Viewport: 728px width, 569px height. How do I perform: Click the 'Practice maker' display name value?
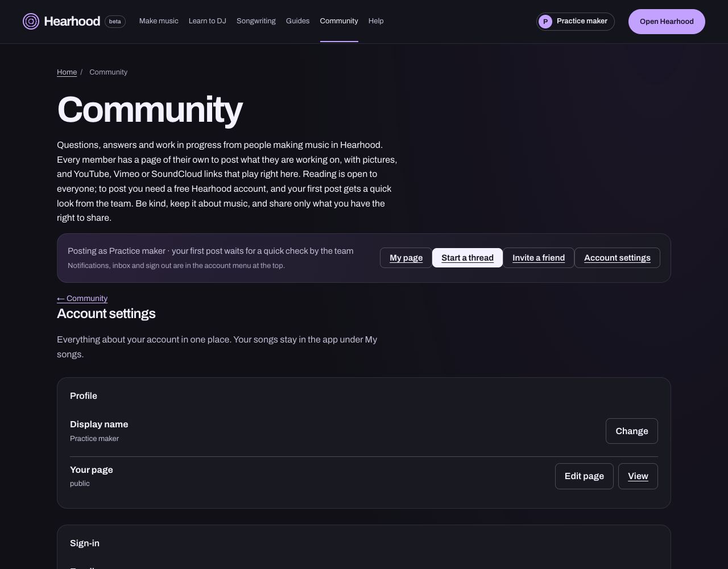[94, 439]
